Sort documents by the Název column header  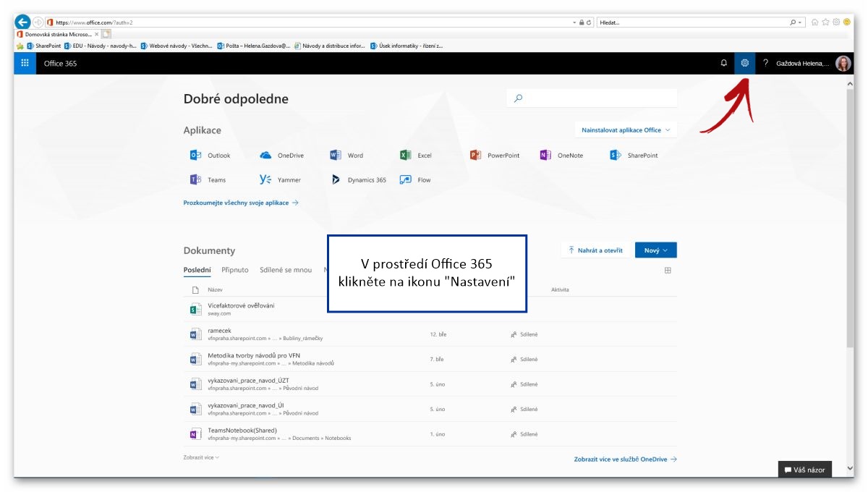point(215,289)
